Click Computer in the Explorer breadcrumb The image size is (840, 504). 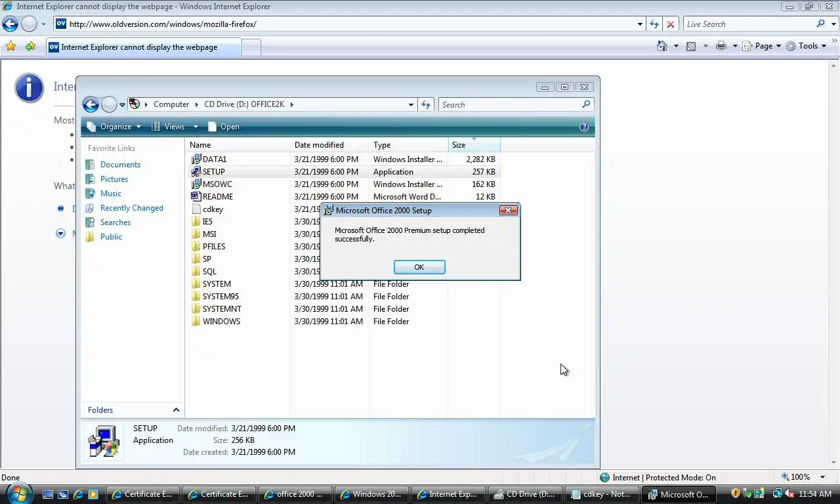(171, 104)
